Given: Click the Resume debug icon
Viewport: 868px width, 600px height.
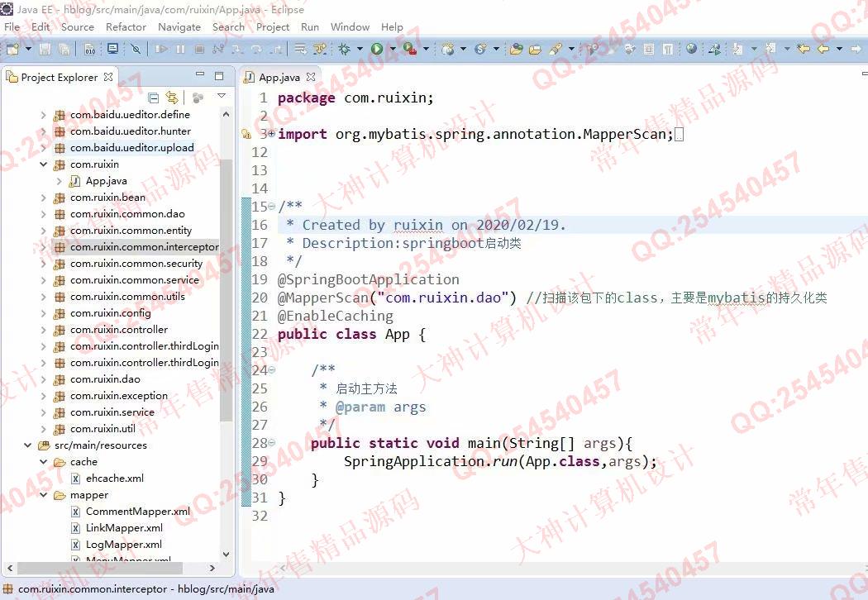Looking at the screenshot, I should tap(161, 50).
